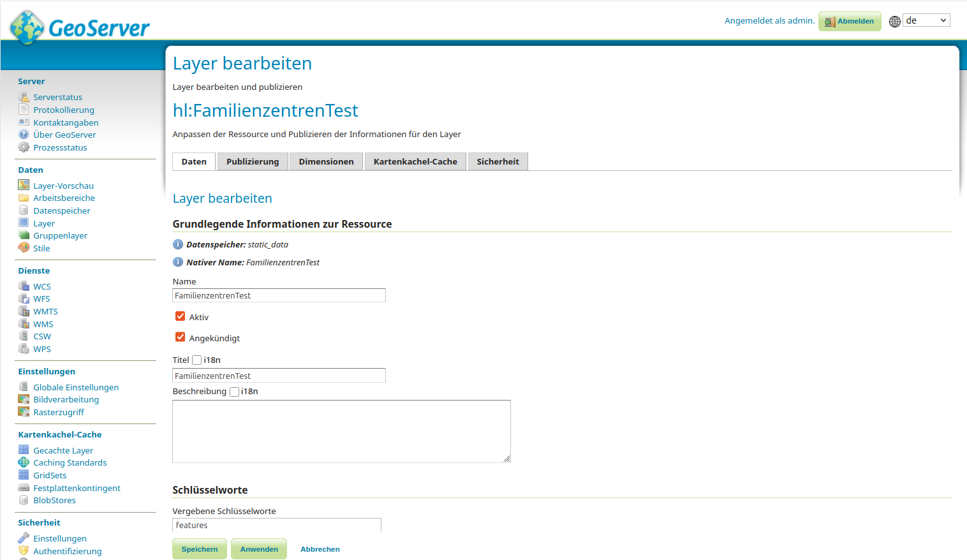Click the Stile icon under Daten

24,248
